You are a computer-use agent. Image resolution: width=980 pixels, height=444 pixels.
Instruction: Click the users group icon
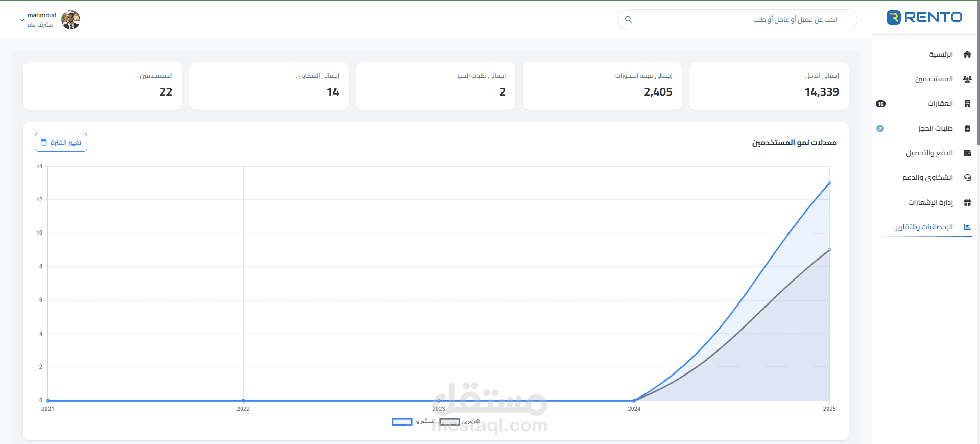pos(967,79)
